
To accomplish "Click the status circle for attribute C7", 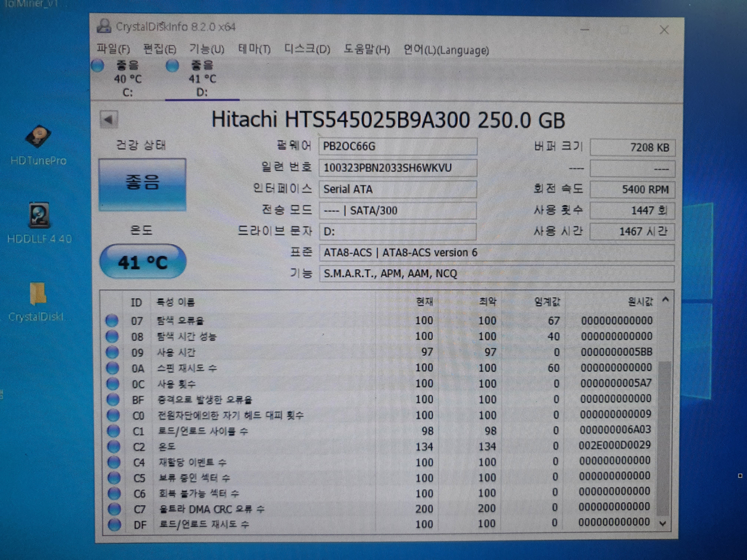I will [x=114, y=509].
